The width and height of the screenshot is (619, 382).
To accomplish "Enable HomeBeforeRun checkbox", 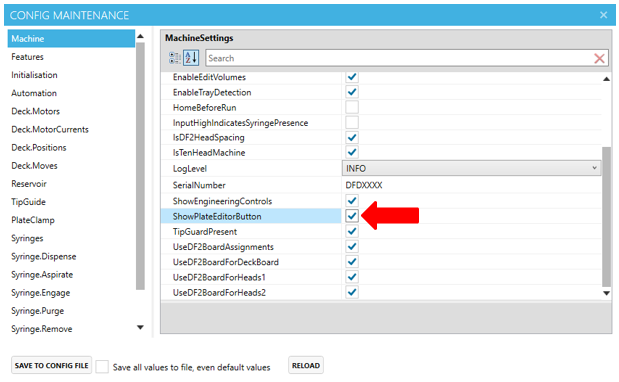I will click(x=352, y=107).
